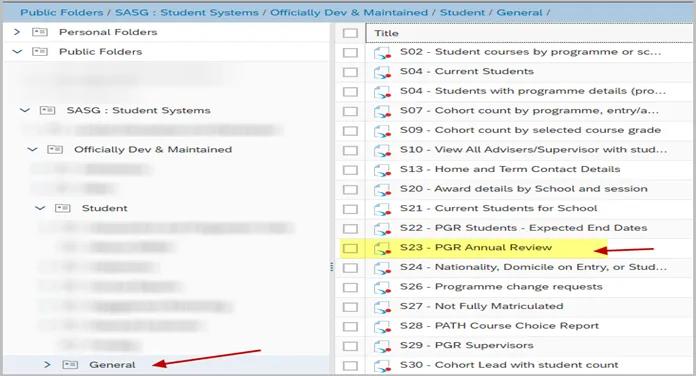The width and height of the screenshot is (696, 376).
Task: Open SASG : Student Systems breadcrumb link
Action: click(x=187, y=12)
